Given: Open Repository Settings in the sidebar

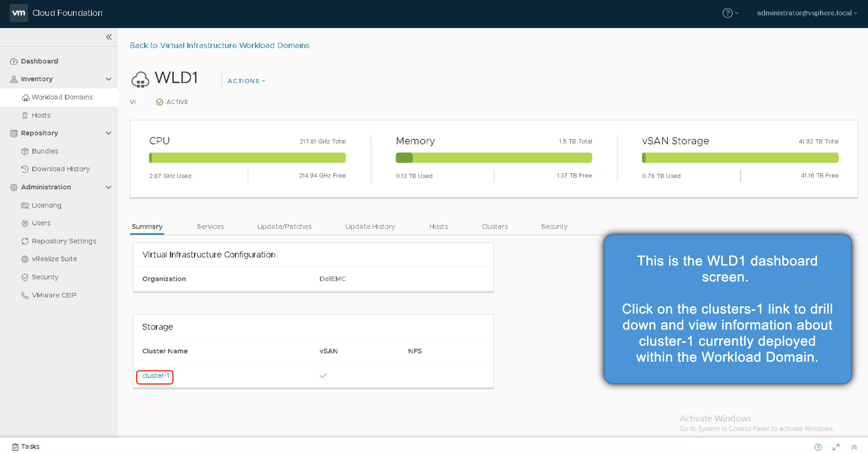Looking at the screenshot, I should (x=64, y=241).
